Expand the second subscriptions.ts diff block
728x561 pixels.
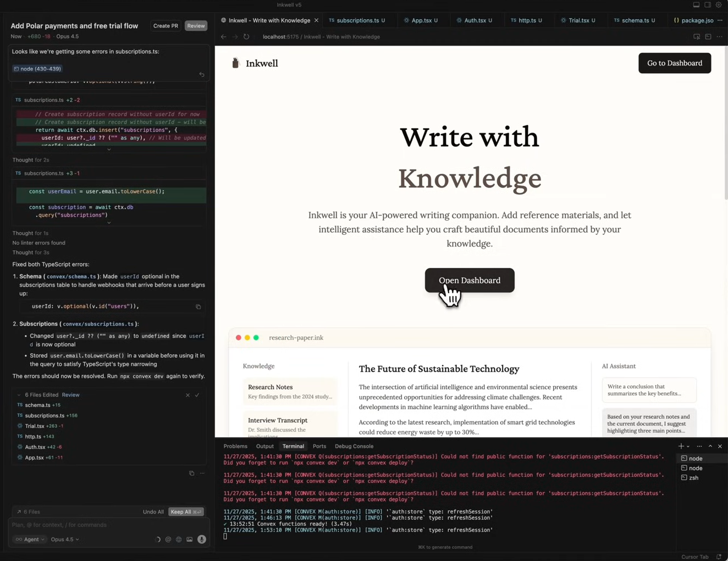109,223
